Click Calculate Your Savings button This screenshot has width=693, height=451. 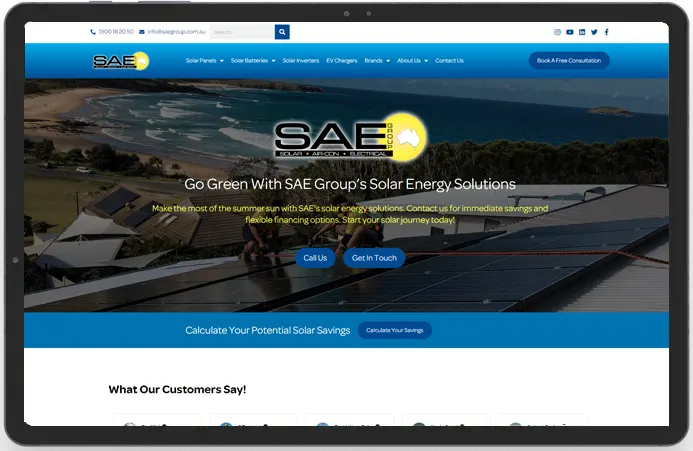tap(395, 330)
